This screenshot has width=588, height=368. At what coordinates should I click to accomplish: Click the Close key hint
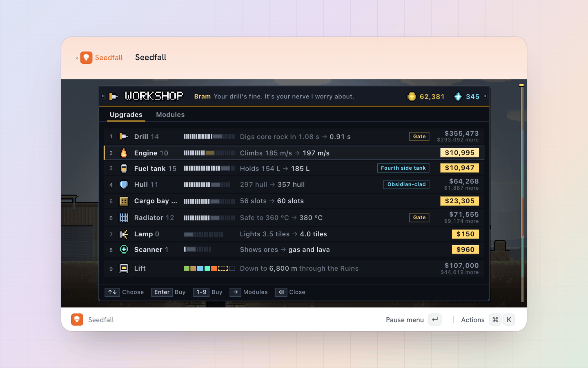pos(290,292)
